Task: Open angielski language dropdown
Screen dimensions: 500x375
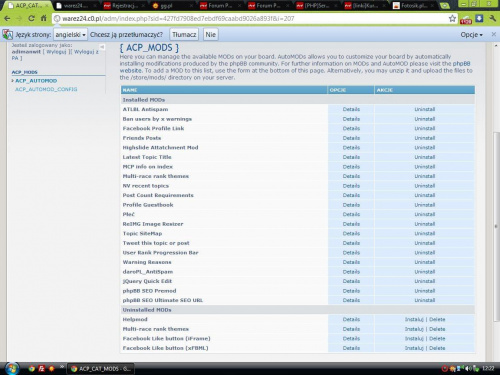Action: pyautogui.click(x=70, y=34)
